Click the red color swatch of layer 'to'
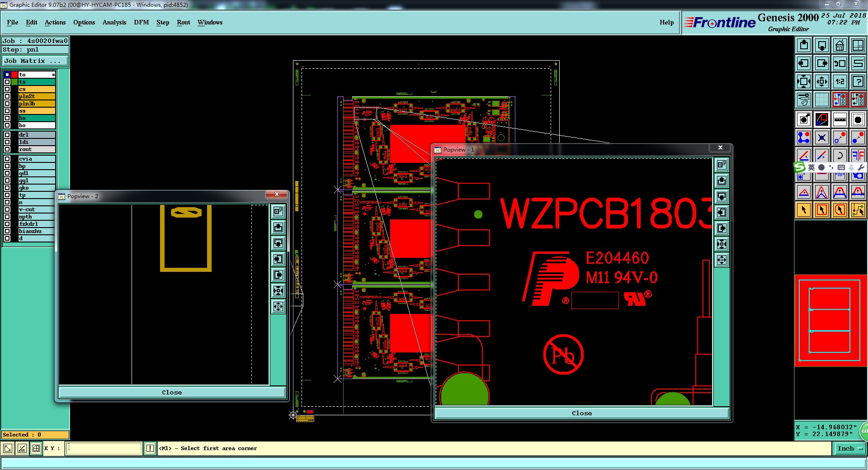This screenshot has width=868, height=470. coord(14,75)
